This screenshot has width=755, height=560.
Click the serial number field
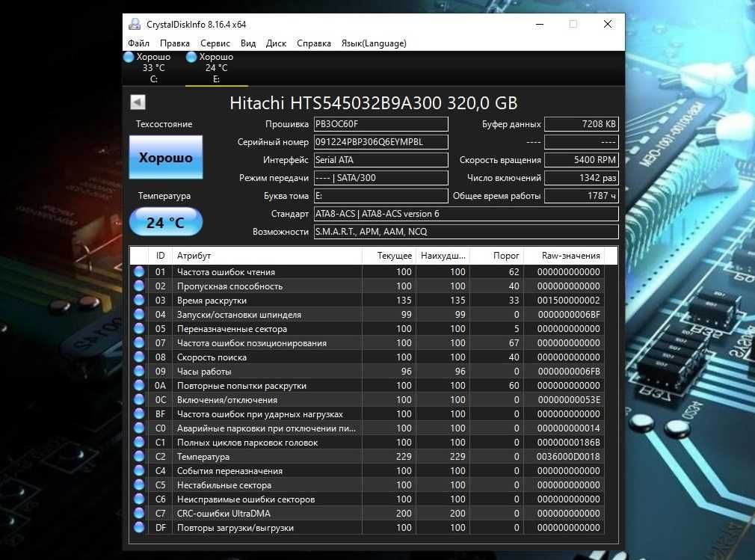click(x=381, y=142)
